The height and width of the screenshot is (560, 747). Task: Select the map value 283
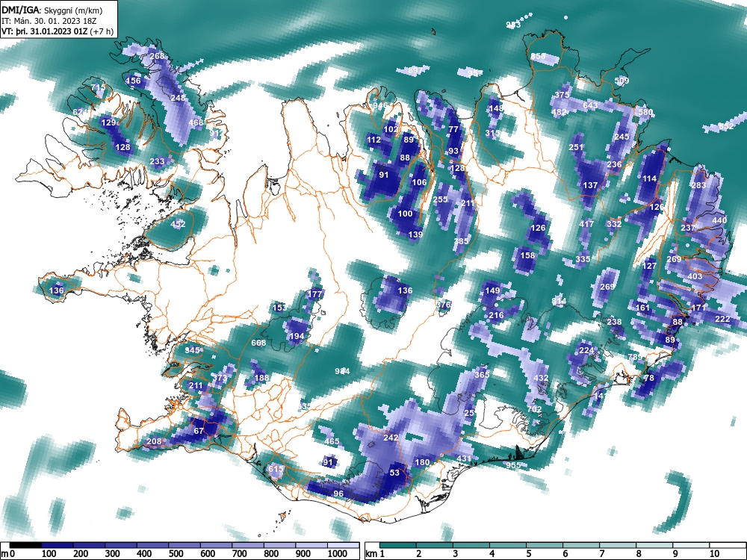(x=698, y=185)
